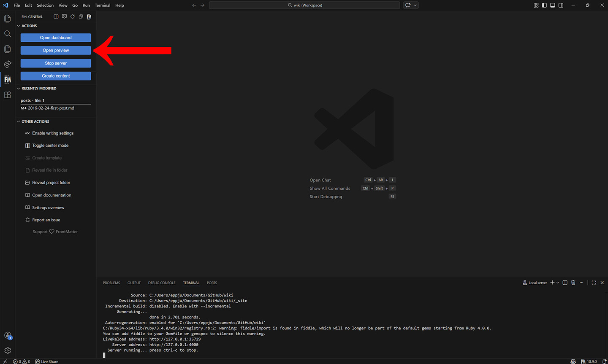Click the Stop server button
This screenshot has width=608, height=364.
[x=56, y=63]
